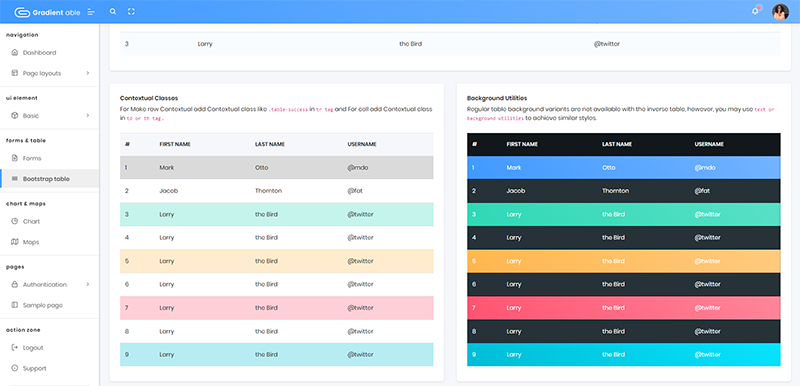Click Larry in the top partial table
Image resolution: width=800 pixels, height=386 pixels.
[x=205, y=44]
